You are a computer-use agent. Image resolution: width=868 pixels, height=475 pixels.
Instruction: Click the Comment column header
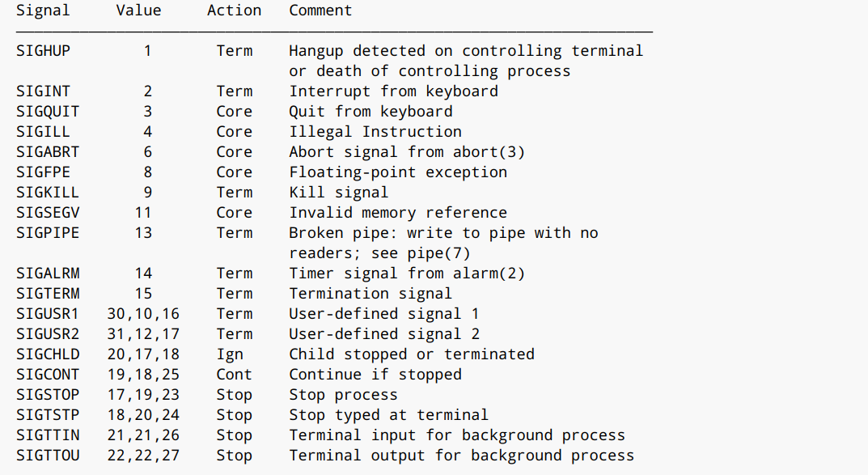[x=320, y=11]
